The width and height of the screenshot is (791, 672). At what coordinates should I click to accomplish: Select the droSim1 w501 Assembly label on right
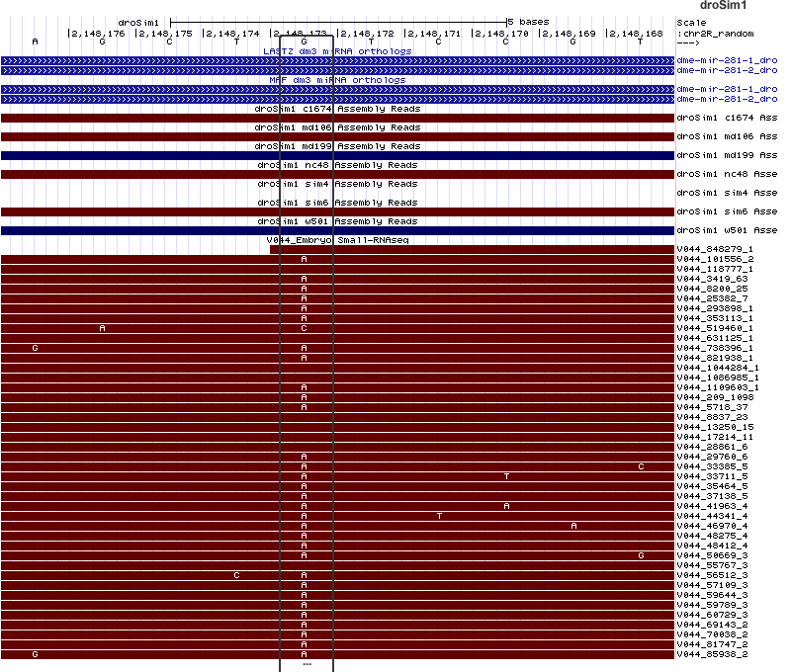click(727, 230)
